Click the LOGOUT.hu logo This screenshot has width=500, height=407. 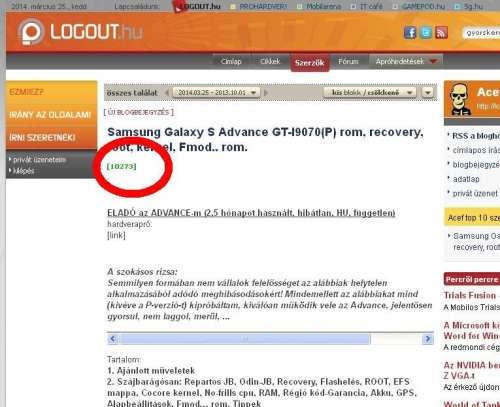pyautogui.click(x=80, y=32)
